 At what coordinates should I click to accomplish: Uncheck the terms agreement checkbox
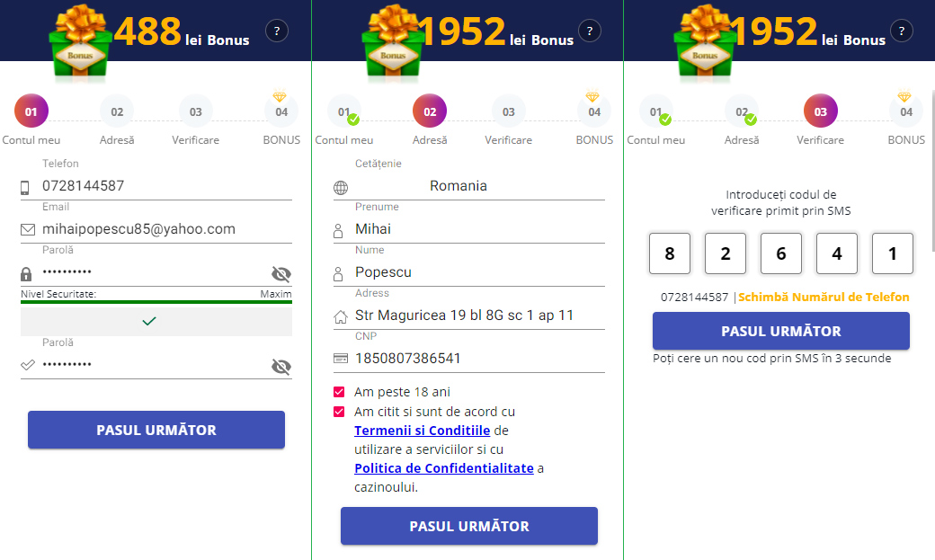pos(341,411)
